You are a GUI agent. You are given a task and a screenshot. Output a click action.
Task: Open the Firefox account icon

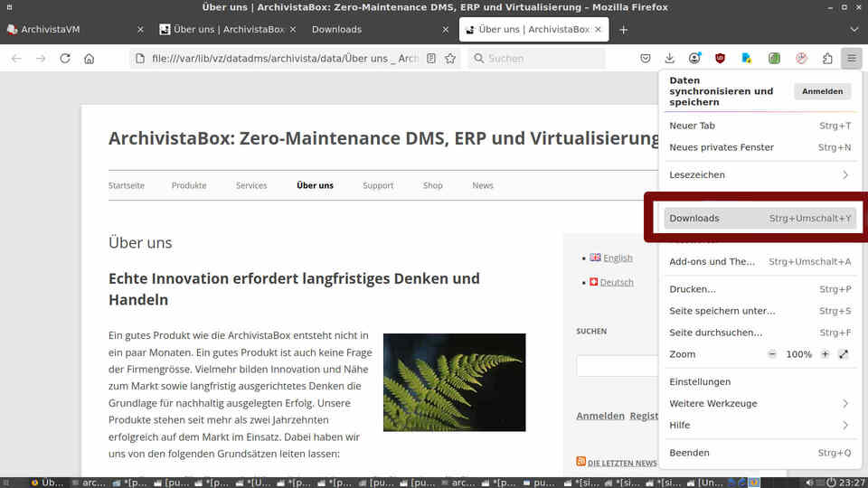click(x=694, y=58)
